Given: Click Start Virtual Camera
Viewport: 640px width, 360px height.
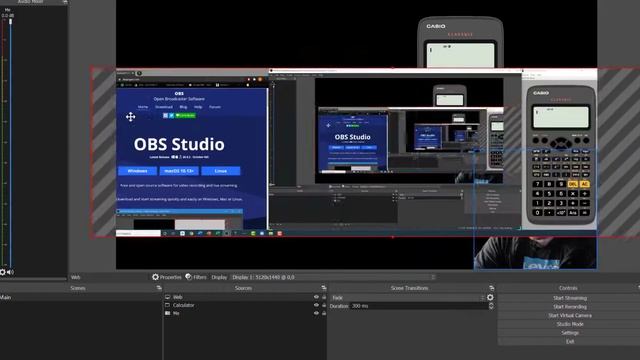Looking at the screenshot, I should [570, 316].
